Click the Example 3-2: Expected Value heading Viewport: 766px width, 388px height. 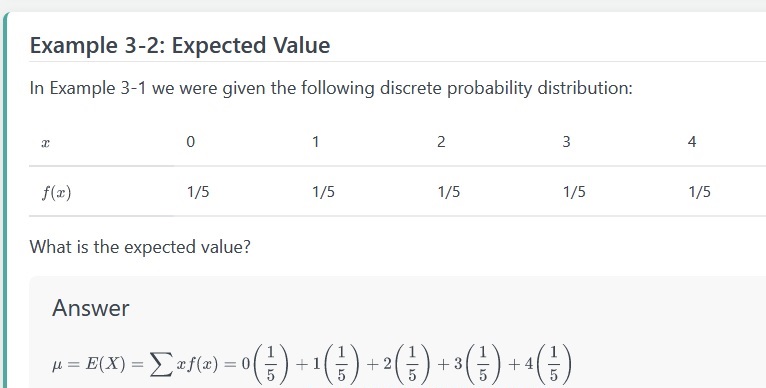pyautogui.click(x=180, y=46)
